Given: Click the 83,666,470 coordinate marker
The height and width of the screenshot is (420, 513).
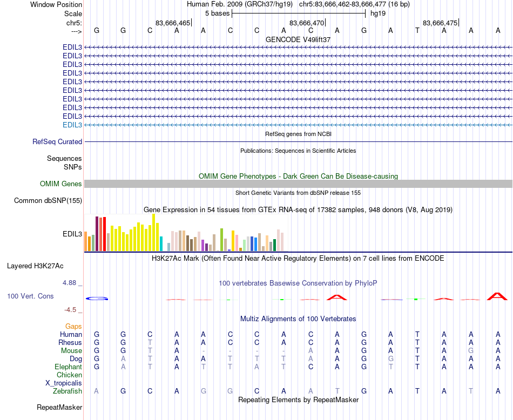Looking at the screenshot, I should click(307, 23).
